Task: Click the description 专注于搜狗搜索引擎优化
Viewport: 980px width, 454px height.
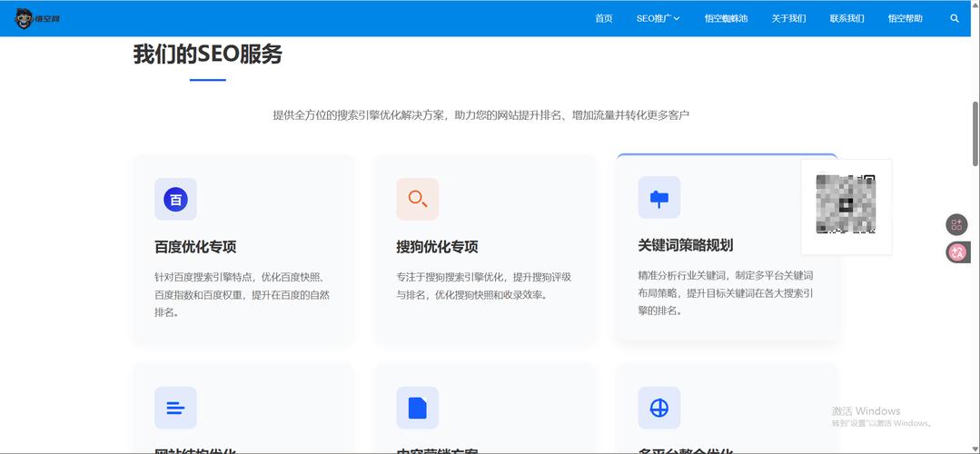Action: [484, 286]
